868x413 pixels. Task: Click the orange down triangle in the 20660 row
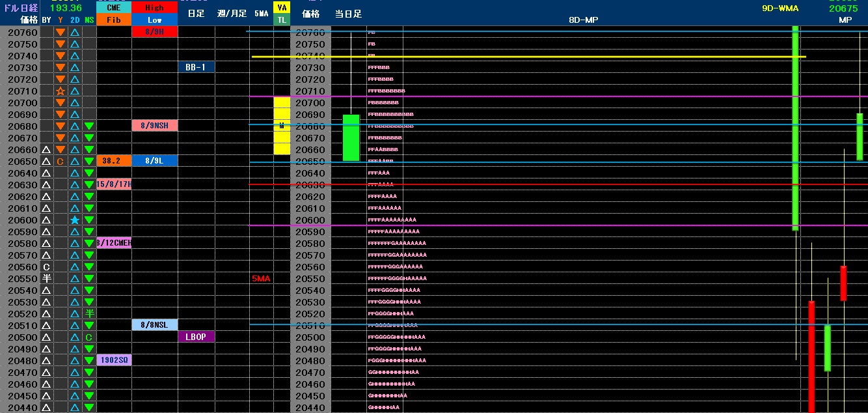coord(61,150)
